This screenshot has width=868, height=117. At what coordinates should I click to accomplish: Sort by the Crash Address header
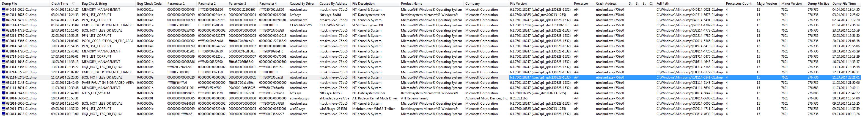pyautogui.click(x=611, y=3)
